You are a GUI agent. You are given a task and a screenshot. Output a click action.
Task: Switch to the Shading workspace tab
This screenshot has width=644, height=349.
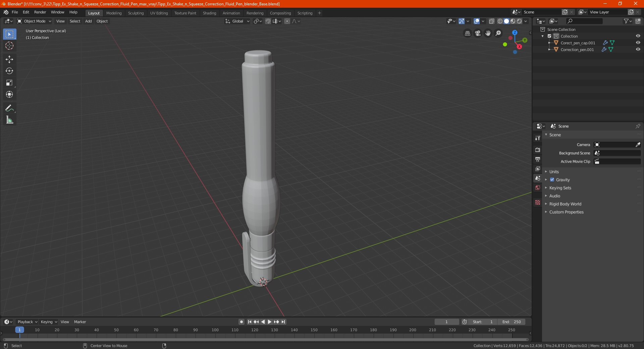210,13
